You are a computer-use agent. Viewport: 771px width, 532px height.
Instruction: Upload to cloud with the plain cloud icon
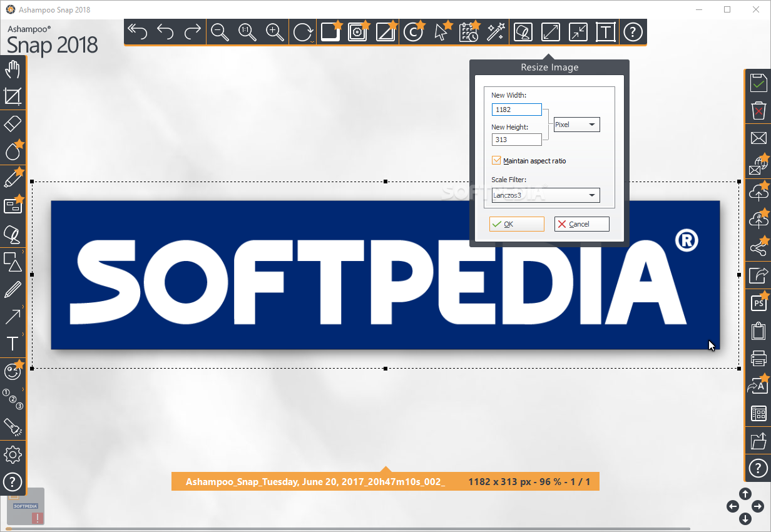click(759, 192)
